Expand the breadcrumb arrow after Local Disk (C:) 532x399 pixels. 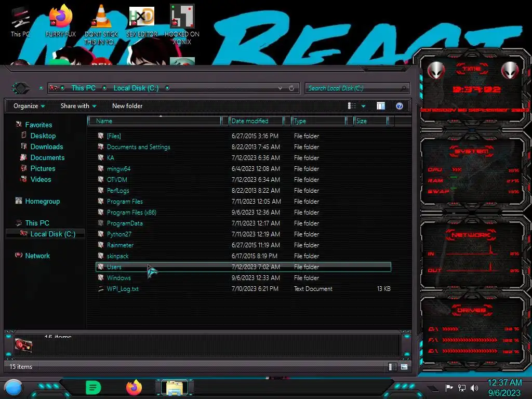167,88
